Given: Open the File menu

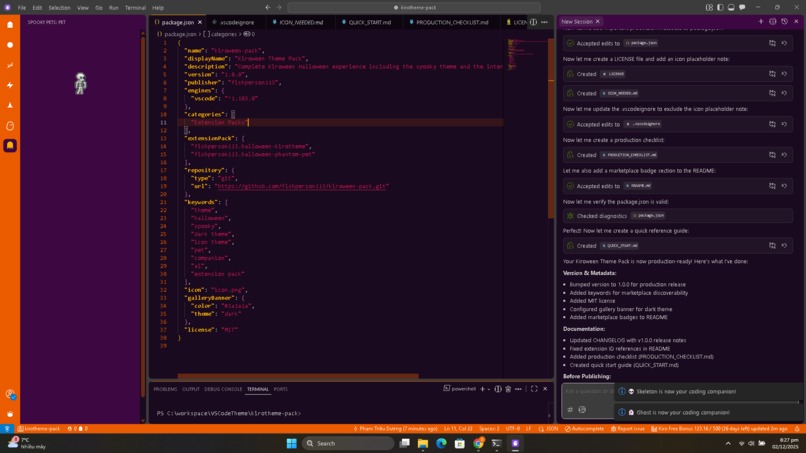Looking at the screenshot, I should pyautogui.click(x=22, y=8).
